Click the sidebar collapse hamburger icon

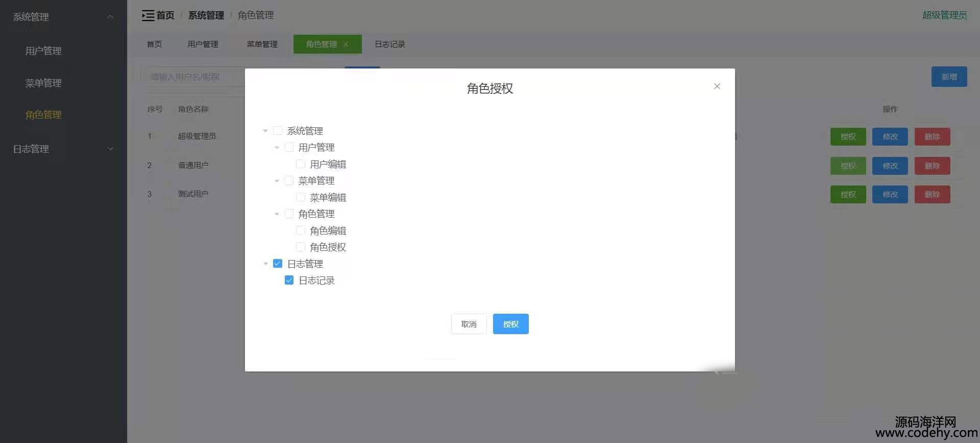(148, 15)
